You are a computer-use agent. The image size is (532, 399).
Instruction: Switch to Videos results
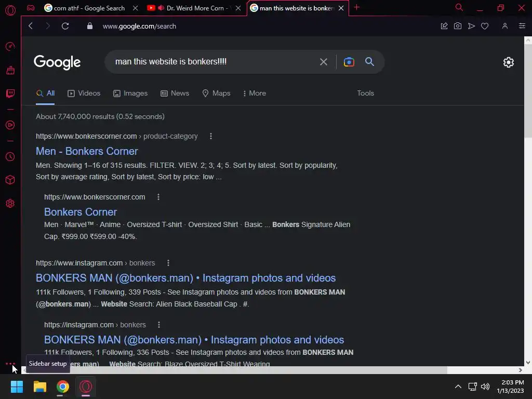click(x=84, y=94)
